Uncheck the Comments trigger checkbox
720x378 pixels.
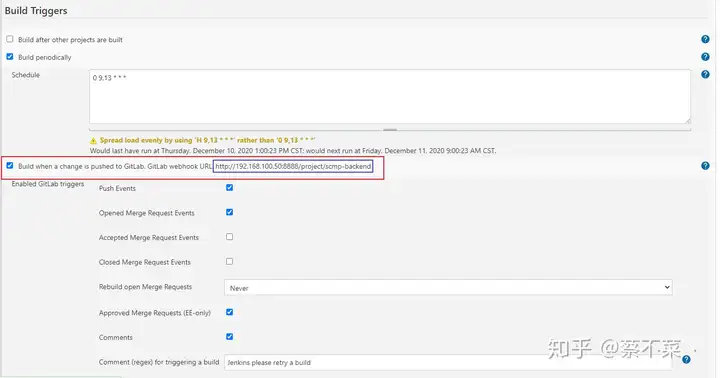coord(230,337)
